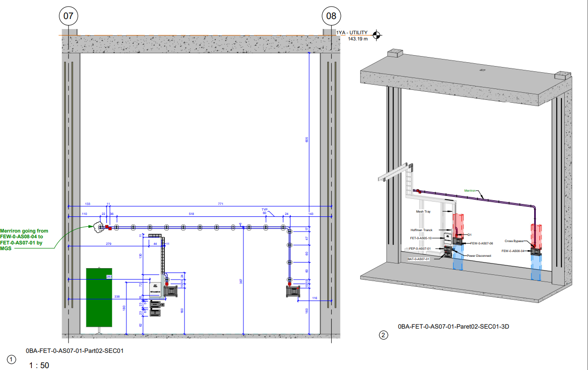588x370 pixels.
Task: Click the BAT-0-AS07-01 tag label
Action: (418, 259)
